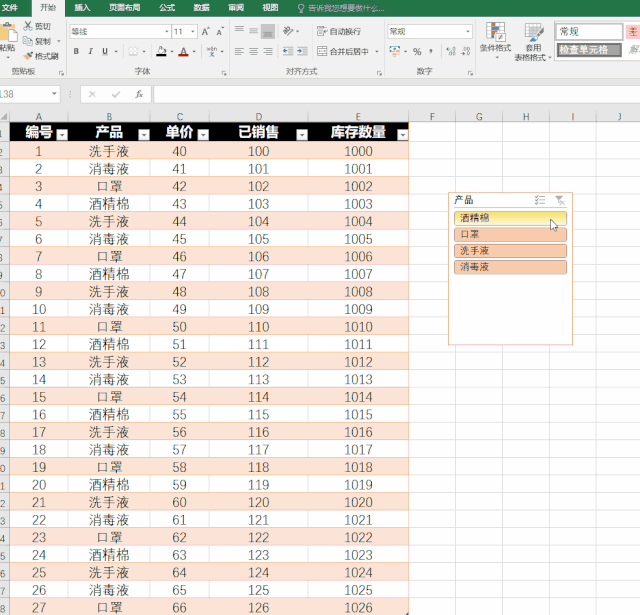
Task: Click the Paste (粘贴) clipboard icon
Action: (x=7, y=33)
